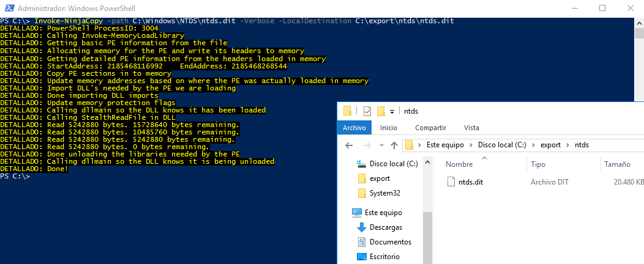Click the Invoke-NinjaCopy command text

[x=69, y=21]
